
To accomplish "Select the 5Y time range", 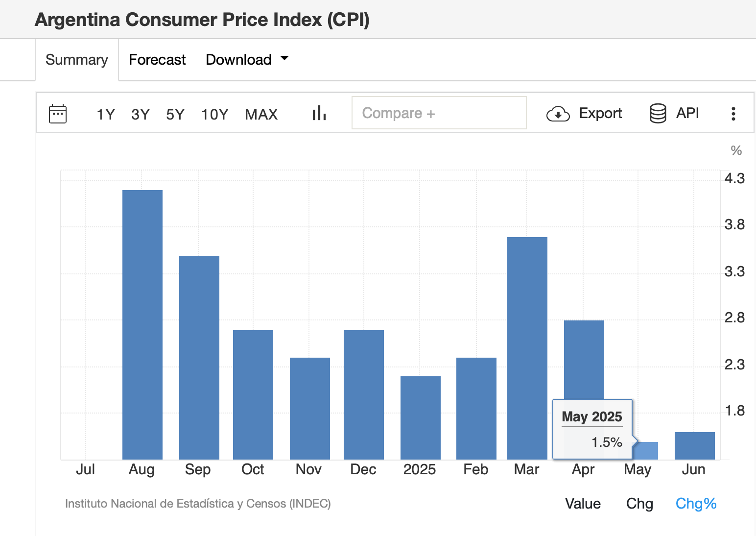I will point(175,114).
